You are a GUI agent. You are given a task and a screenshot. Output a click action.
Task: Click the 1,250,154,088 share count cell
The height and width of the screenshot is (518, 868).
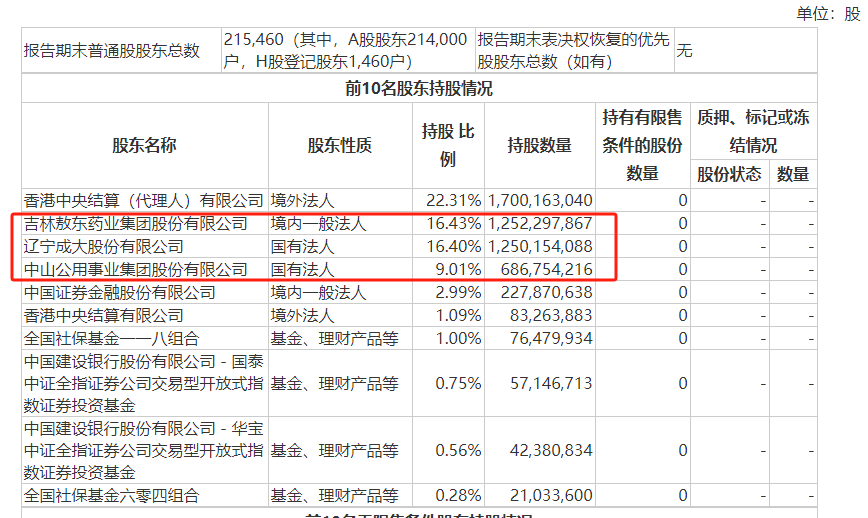[x=540, y=246]
